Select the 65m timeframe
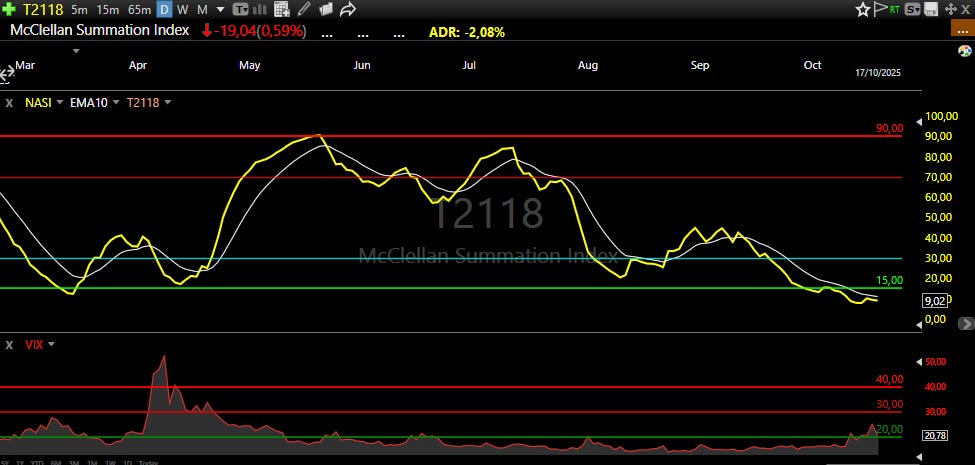 pyautogui.click(x=139, y=9)
